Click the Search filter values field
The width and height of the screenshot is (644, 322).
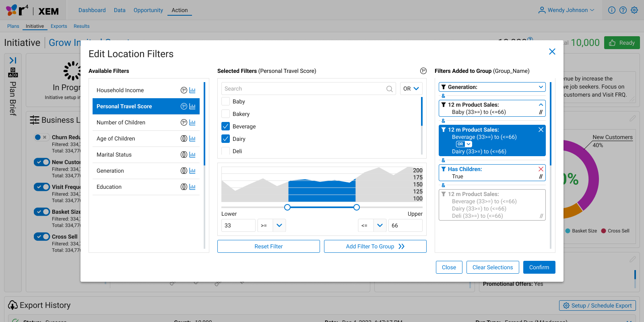pyautogui.click(x=309, y=89)
